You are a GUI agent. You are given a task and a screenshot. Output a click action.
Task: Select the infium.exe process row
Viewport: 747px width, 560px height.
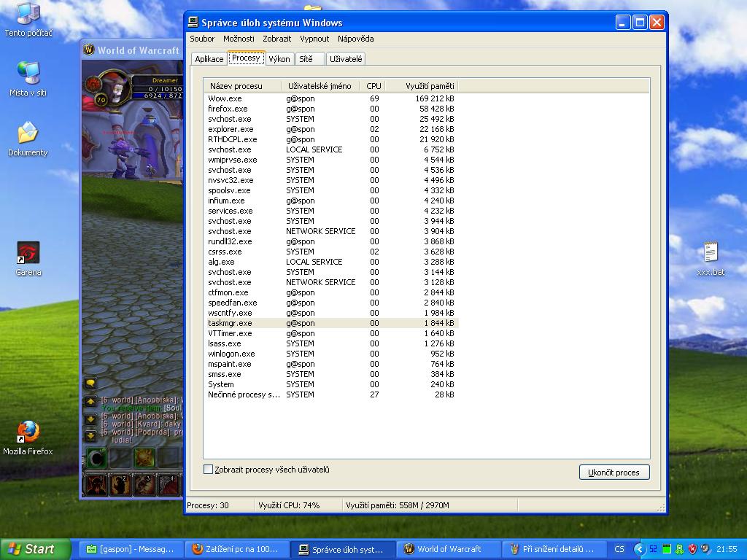(331, 201)
